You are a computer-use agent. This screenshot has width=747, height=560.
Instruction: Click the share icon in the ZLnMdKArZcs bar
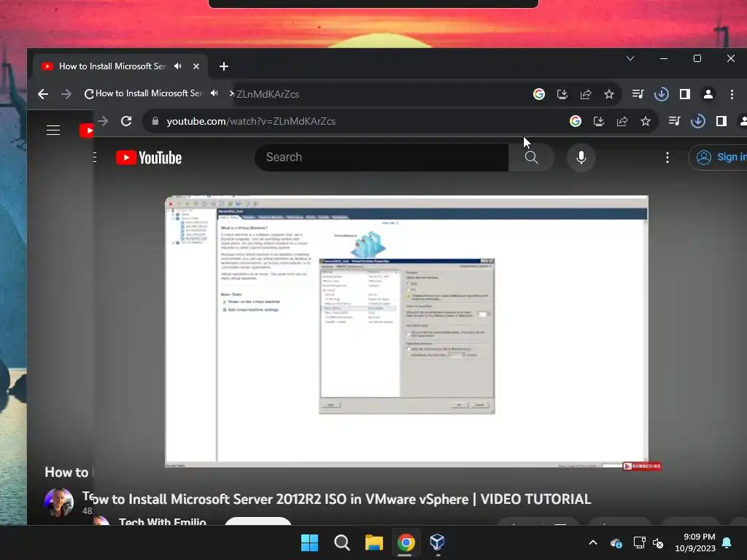(x=586, y=94)
